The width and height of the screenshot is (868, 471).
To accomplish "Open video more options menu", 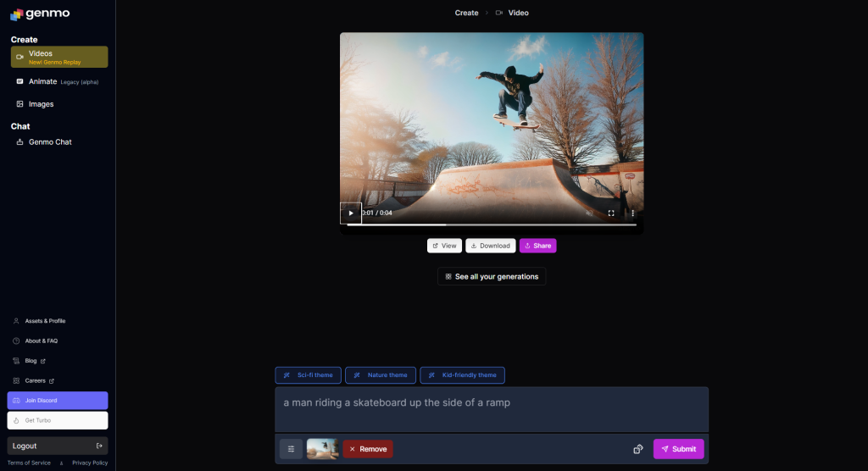I will pos(632,213).
